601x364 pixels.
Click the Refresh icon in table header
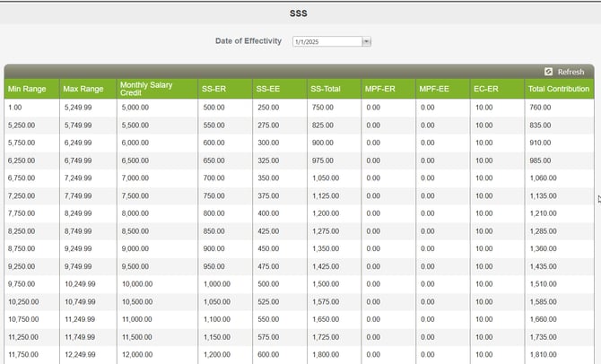[548, 72]
